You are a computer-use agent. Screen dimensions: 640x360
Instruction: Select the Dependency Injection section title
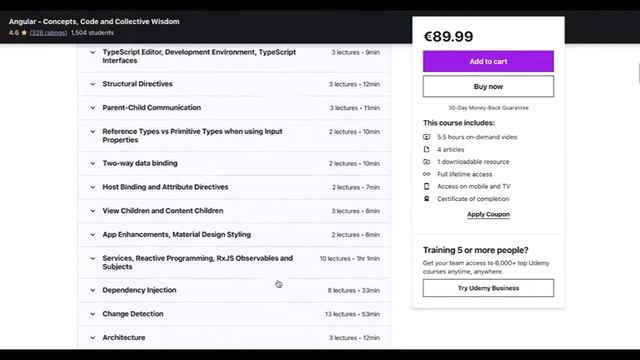tap(139, 290)
